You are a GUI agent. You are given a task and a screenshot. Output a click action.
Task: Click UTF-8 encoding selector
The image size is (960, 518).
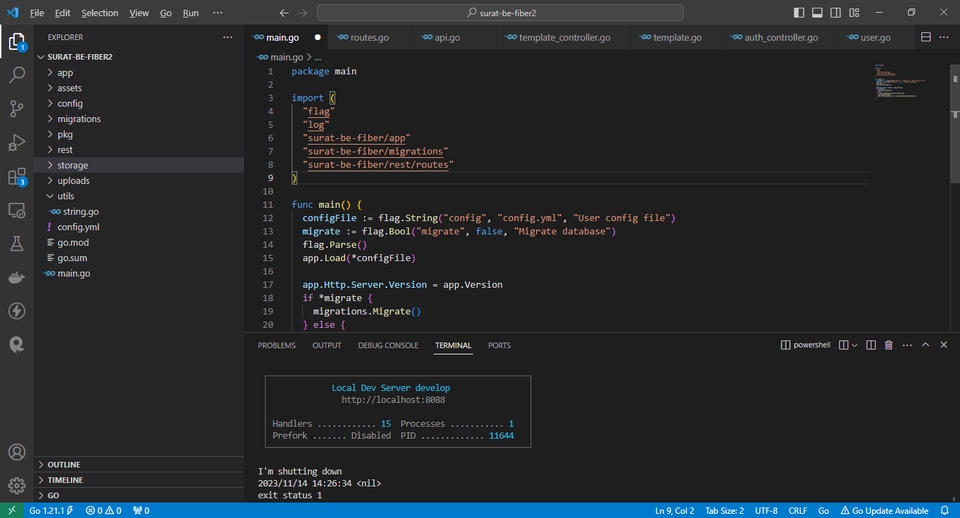766,510
